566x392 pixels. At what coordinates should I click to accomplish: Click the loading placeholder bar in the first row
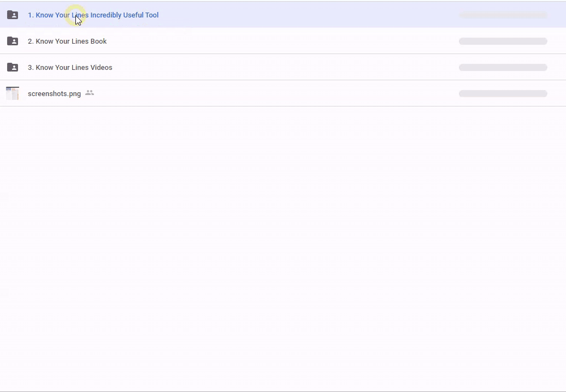[x=503, y=15]
